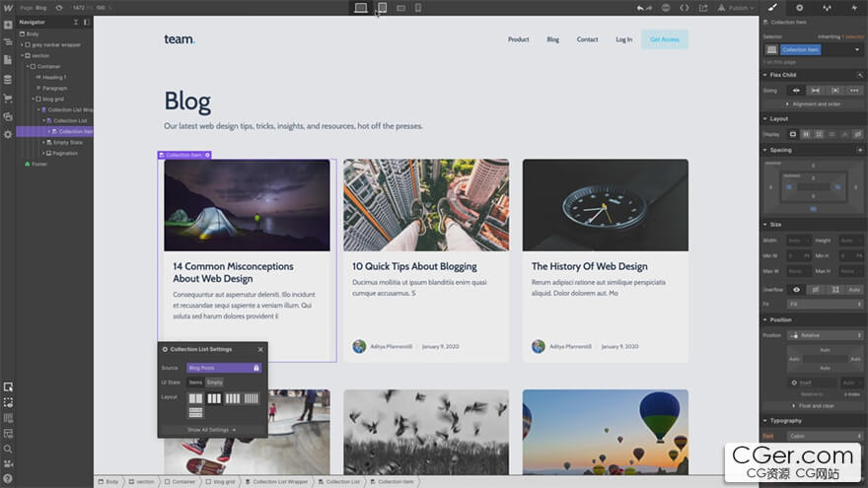Image resolution: width=868 pixels, height=488 pixels.
Task: Switch to Style panel brush tab
Action: (x=772, y=8)
